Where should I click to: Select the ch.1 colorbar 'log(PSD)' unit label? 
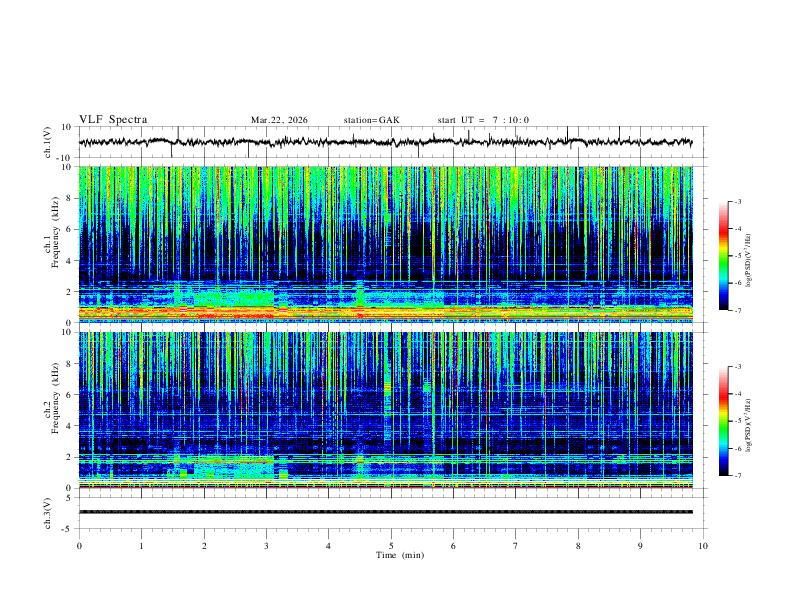[x=749, y=261]
